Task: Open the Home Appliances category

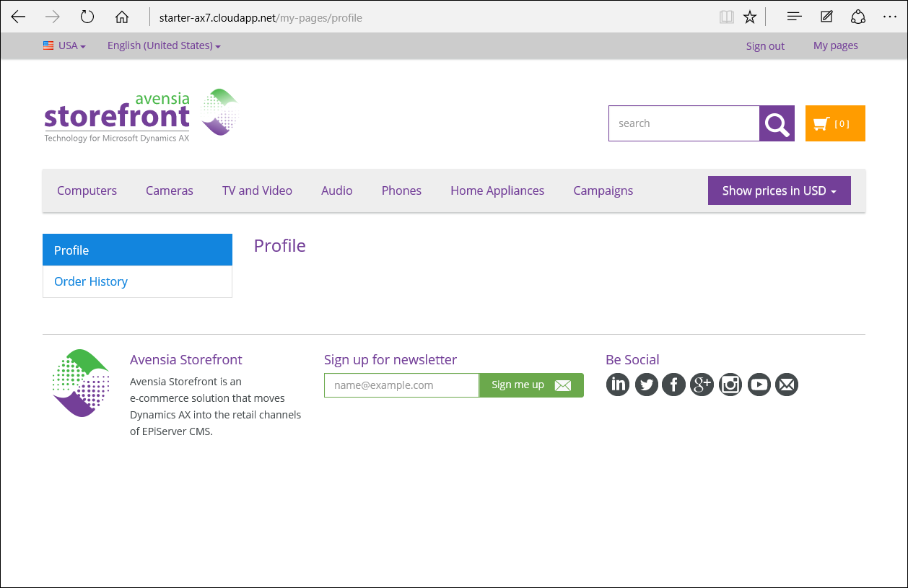Action: [497, 190]
